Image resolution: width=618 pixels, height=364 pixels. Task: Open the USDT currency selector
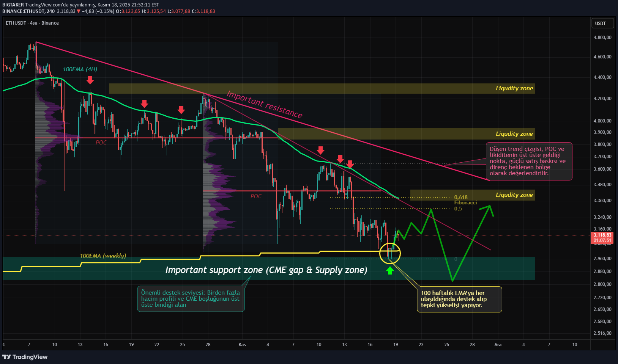point(602,23)
